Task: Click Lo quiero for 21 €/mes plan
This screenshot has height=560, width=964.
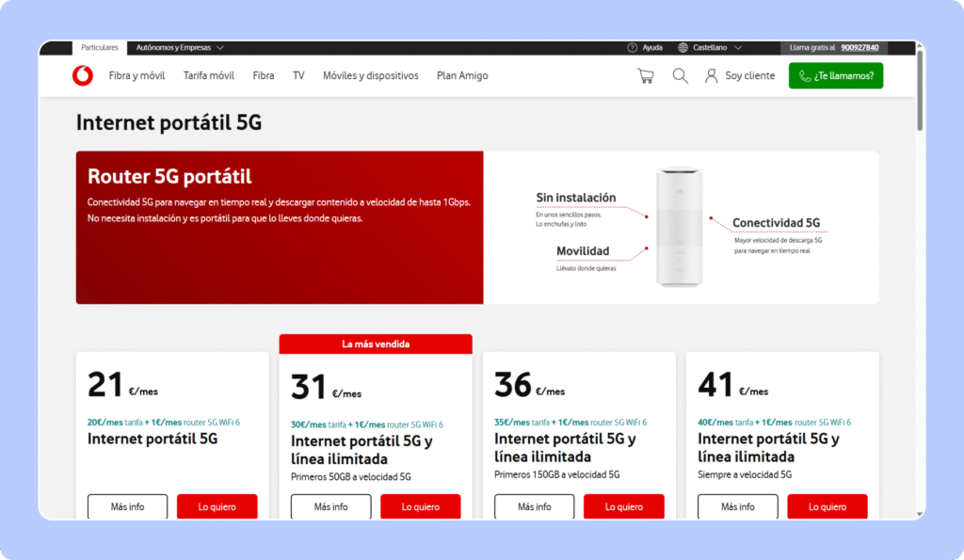Action: [217, 506]
